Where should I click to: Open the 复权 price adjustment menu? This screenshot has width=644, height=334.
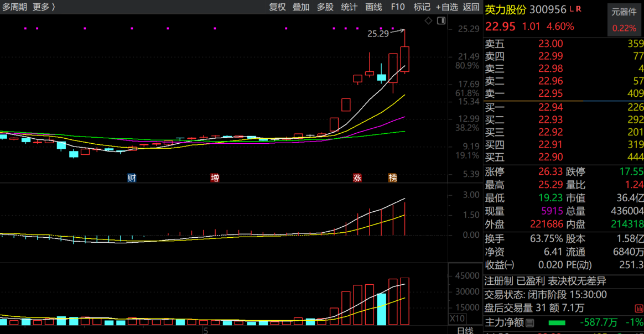pos(277,7)
